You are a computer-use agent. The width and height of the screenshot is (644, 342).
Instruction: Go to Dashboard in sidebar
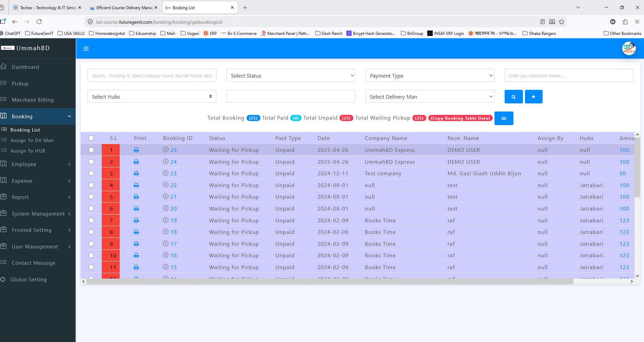(x=38, y=67)
